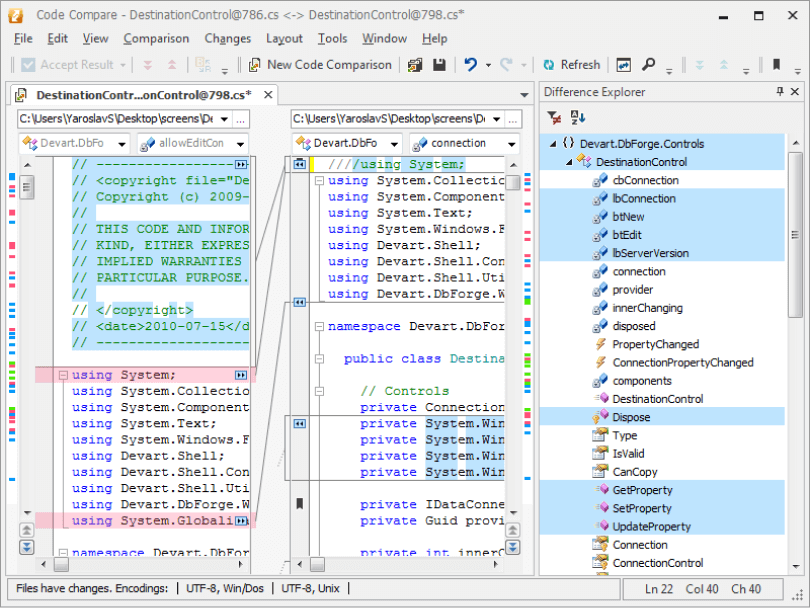
Task: Open the Undo history dropdown
Action: 488,65
